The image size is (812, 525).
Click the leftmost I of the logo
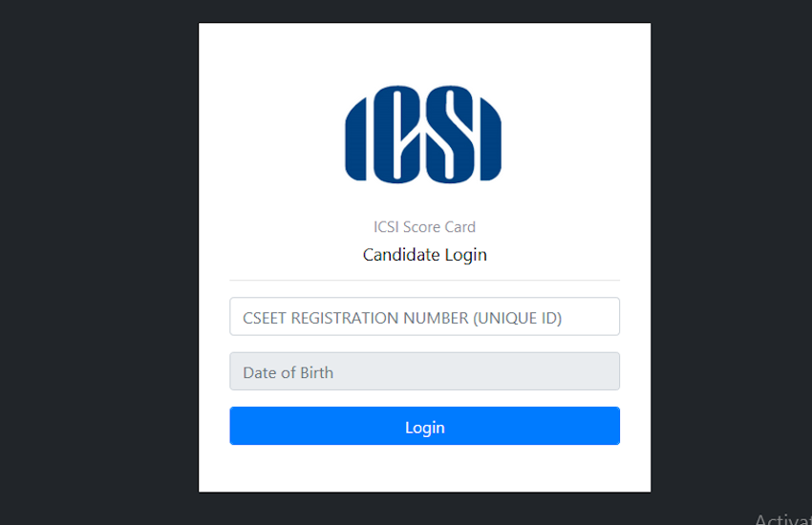[x=355, y=139]
